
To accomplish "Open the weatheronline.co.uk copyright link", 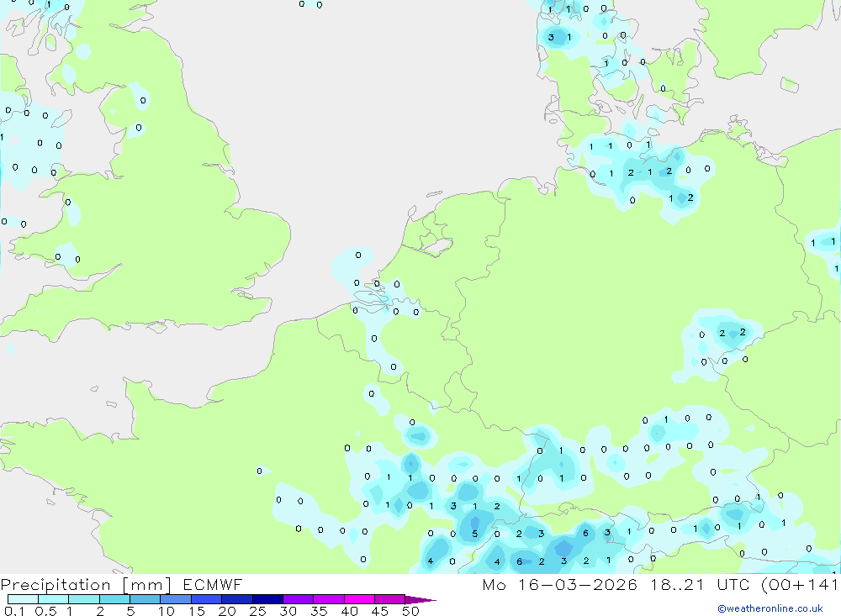I will tap(770, 608).
